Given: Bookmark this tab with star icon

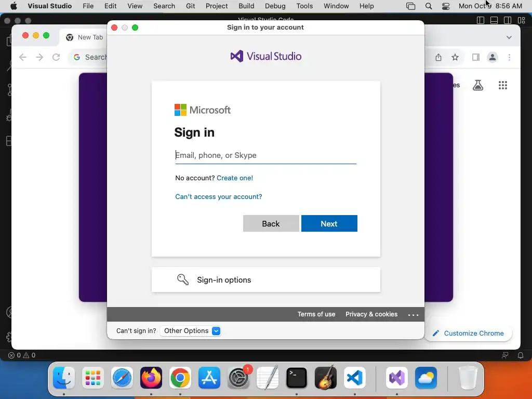Looking at the screenshot, I should click(x=455, y=57).
